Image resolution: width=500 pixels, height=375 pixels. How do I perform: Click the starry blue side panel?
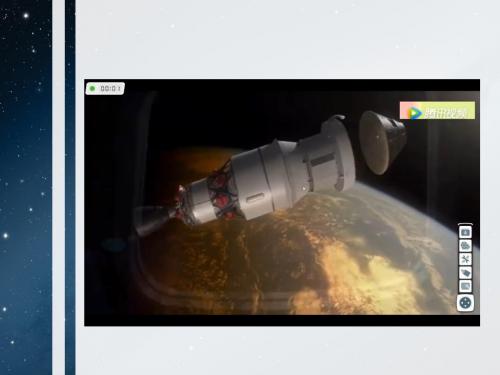[26, 187]
